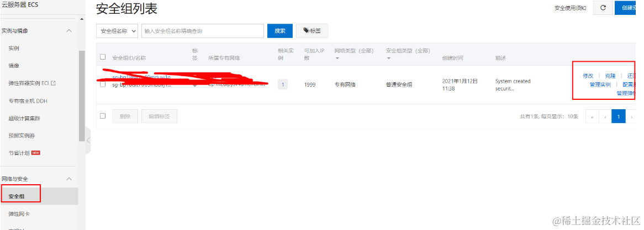Screen dimensions: 644x230
Task: Click the 编辑标签 button
Action: [x=160, y=116]
